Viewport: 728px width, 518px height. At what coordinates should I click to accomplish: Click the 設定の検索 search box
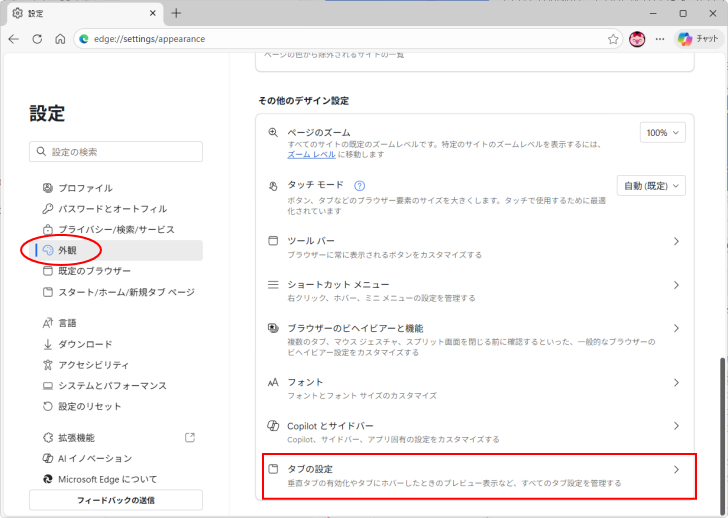click(x=116, y=152)
